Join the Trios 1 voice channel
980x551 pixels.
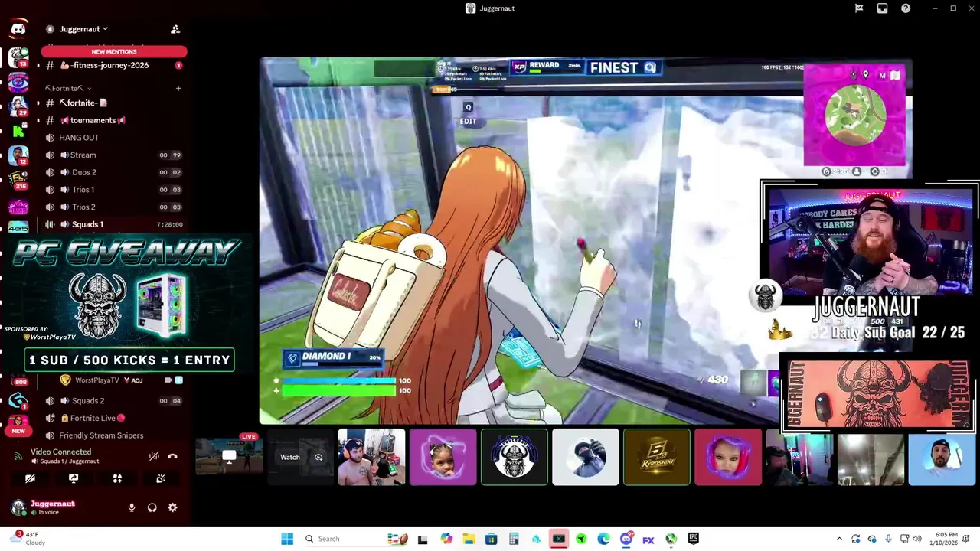[x=114, y=190]
